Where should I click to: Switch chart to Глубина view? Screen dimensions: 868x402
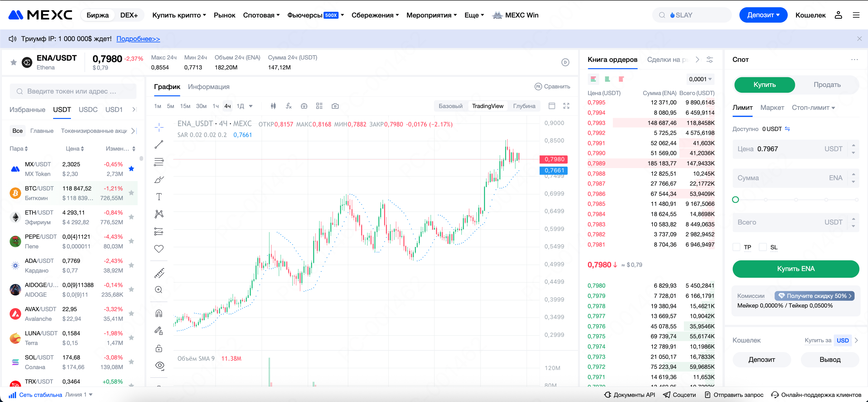(524, 106)
